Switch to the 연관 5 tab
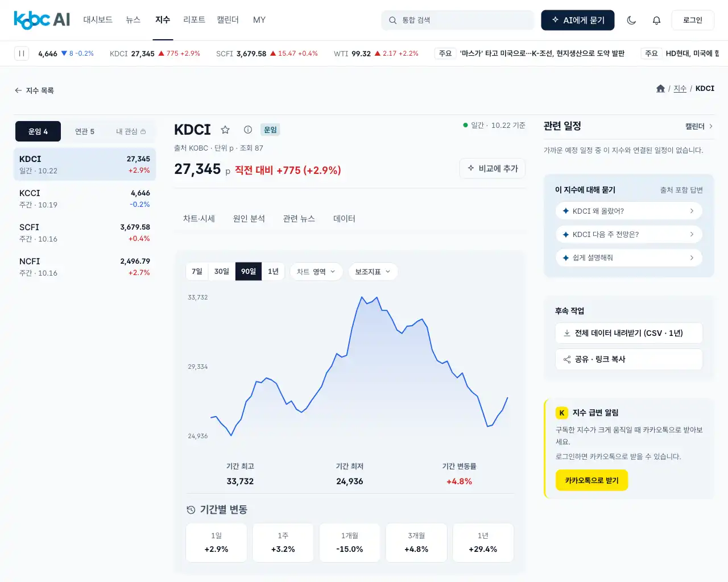Screen dimensions: 728x582 (85, 131)
